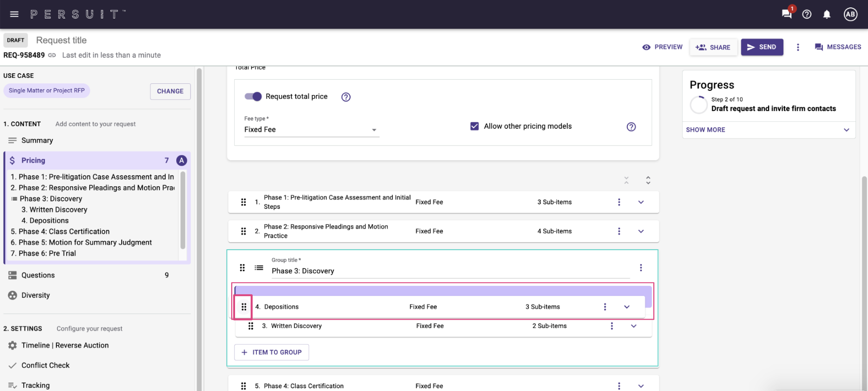Go to Depositions in sidebar outline
868x391 pixels.
[x=45, y=221]
